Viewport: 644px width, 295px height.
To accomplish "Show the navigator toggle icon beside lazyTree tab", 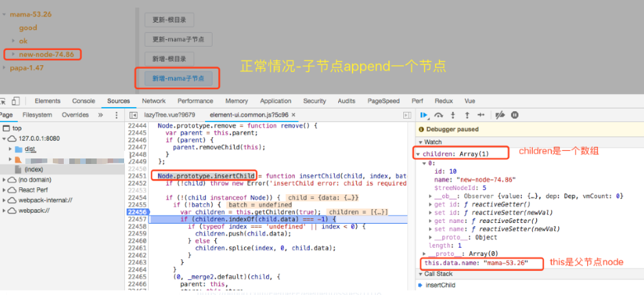I will coord(133,115).
